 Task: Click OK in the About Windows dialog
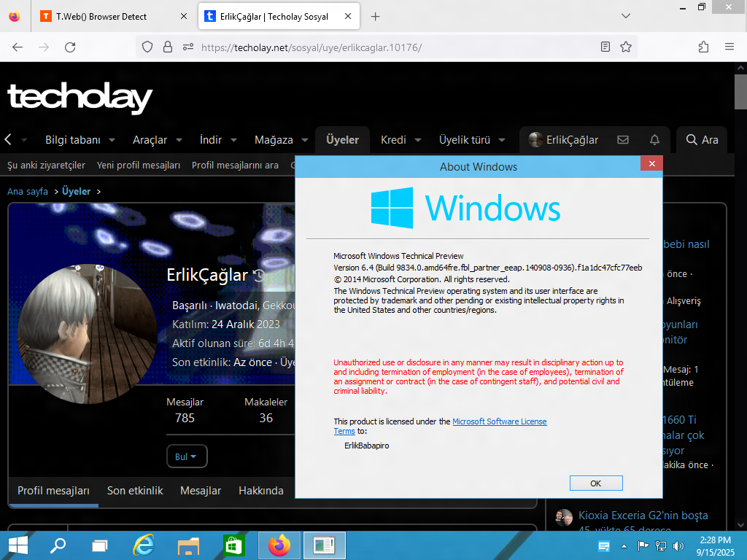tap(596, 483)
